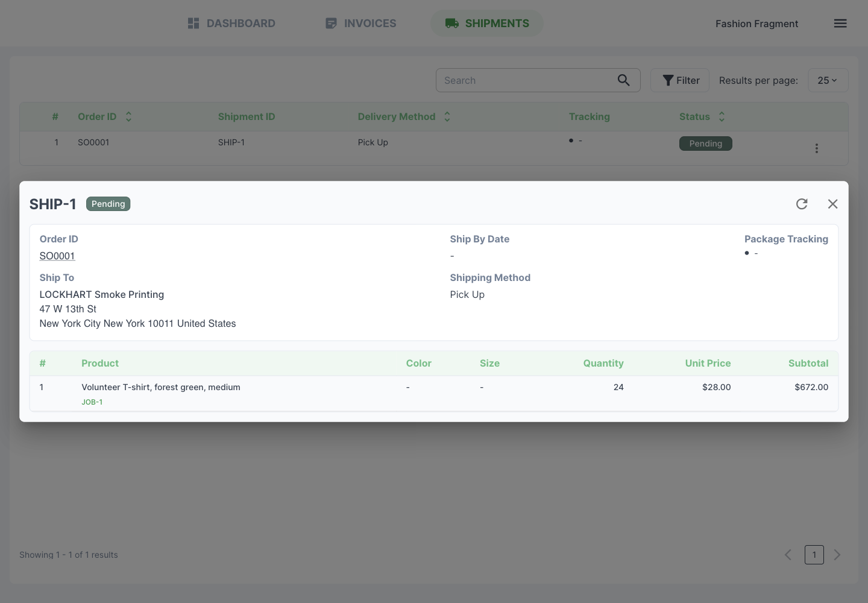Switch to the Invoices tab
Viewport: 868px width, 603px height.
pos(360,24)
